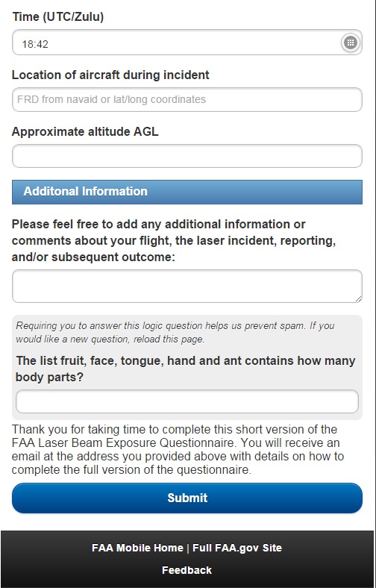The image size is (376, 588).
Task: Go to FAA Mobile Home
Action: coord(137,548)
